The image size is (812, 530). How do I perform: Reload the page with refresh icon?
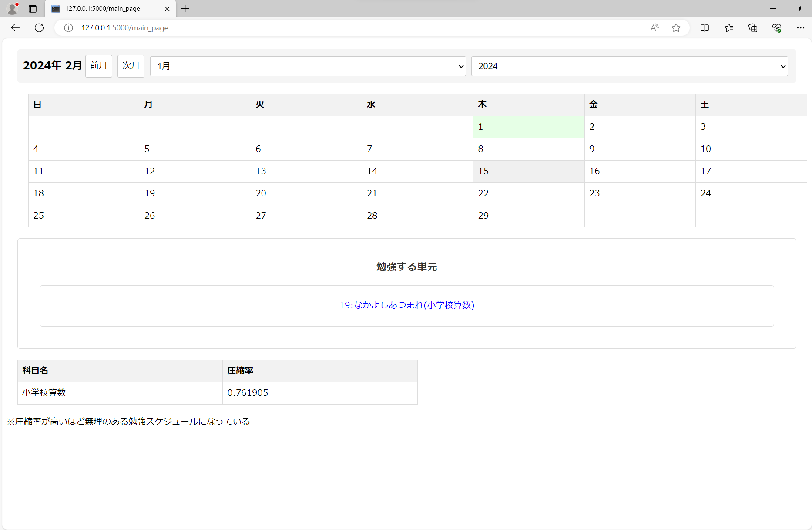point(39,28)
